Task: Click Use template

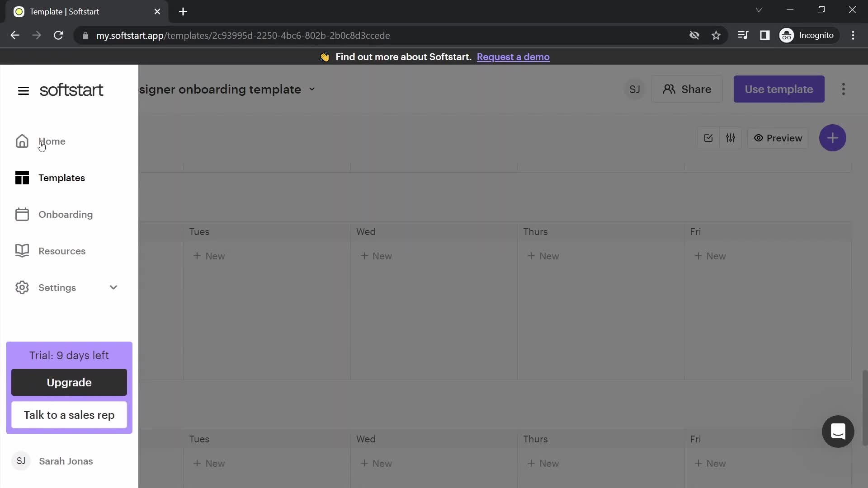Action: click(779, 89)
